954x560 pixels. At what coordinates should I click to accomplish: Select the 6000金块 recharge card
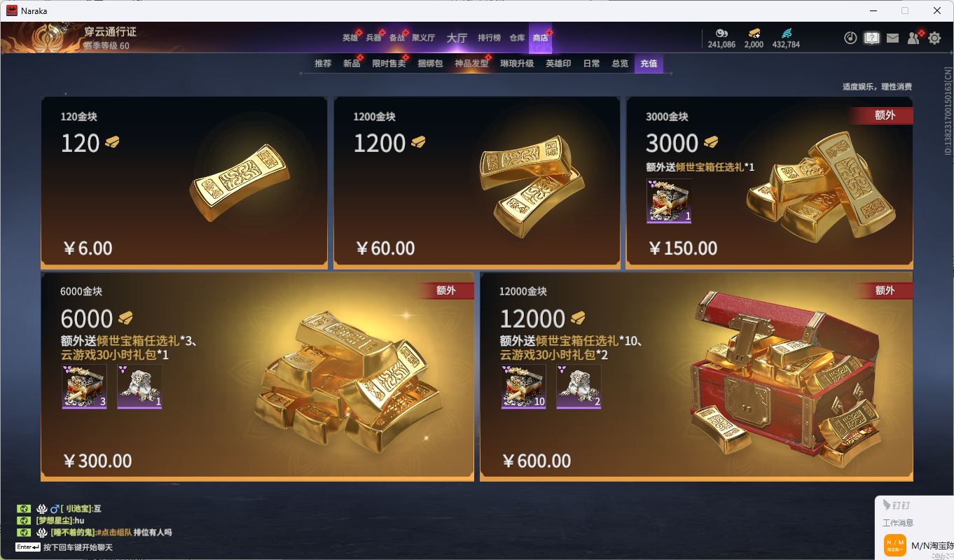[x=257, y=377]
